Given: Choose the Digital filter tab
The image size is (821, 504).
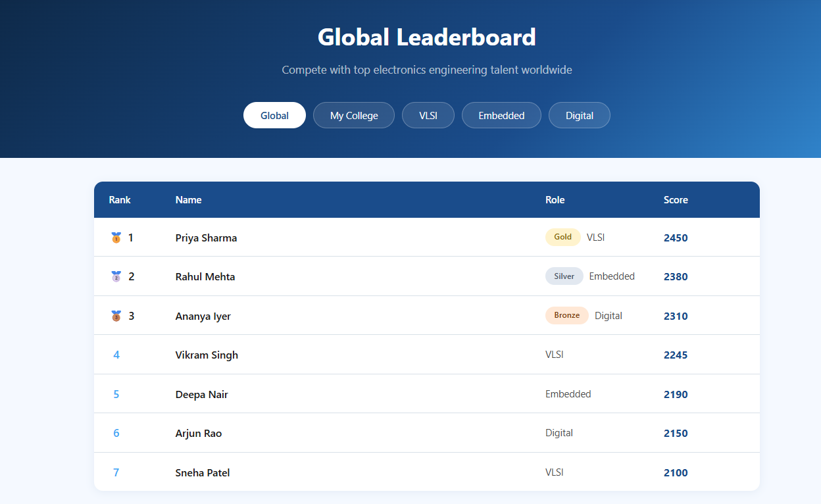Looking at the screenshot, I should click(580, 115).
